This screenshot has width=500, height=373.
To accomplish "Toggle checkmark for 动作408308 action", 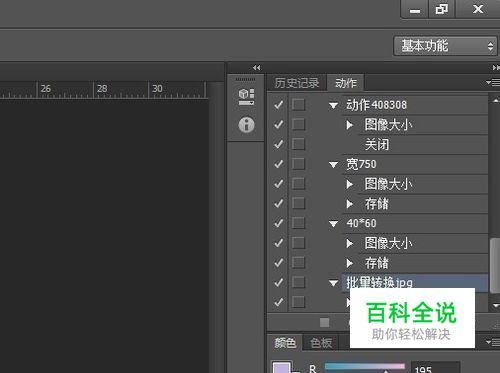I will [x=279, y=105].
